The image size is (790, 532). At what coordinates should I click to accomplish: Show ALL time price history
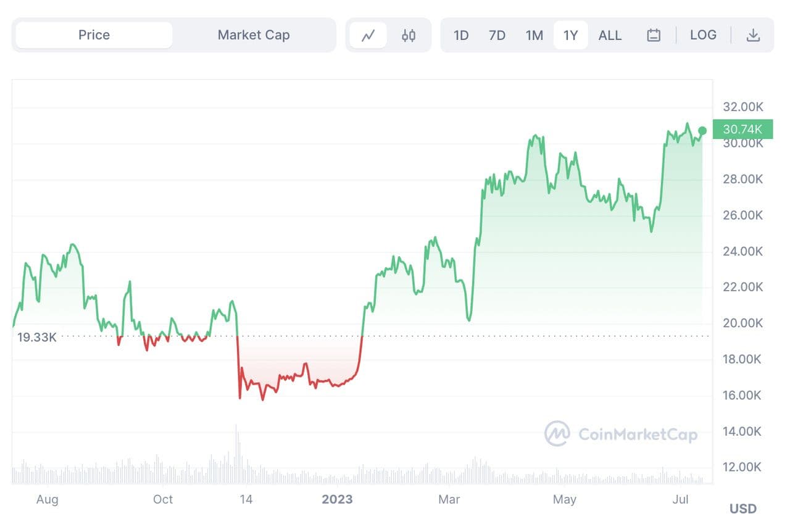pyautogui.click(x=610, y=35)
